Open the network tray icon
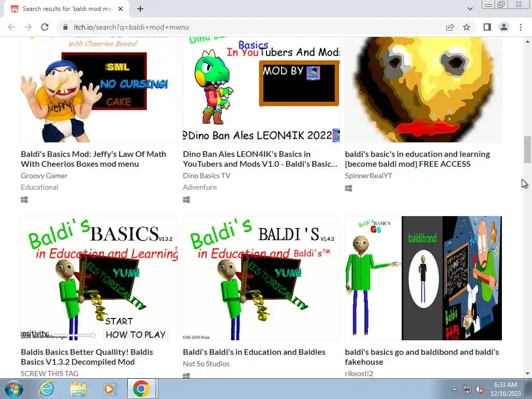The image size is (532, 399). click(467, 389)
